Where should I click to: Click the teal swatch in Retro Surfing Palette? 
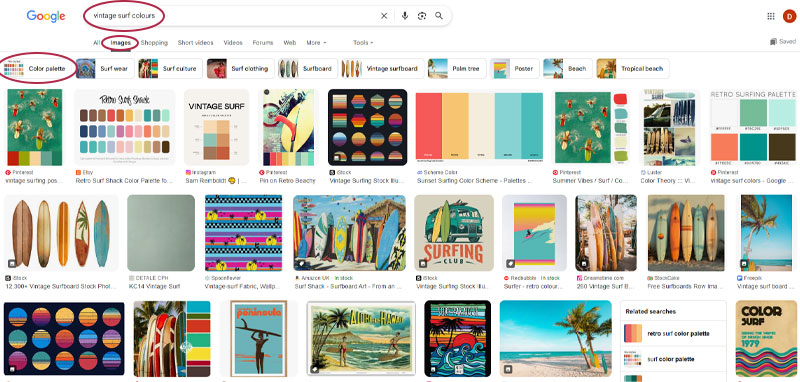tap(753, 146)
